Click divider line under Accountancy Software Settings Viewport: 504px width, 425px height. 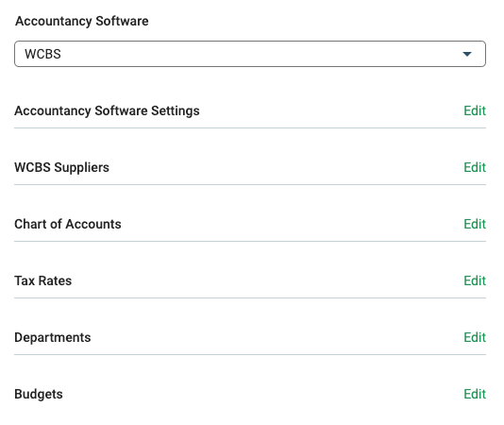tap(250, 128)
